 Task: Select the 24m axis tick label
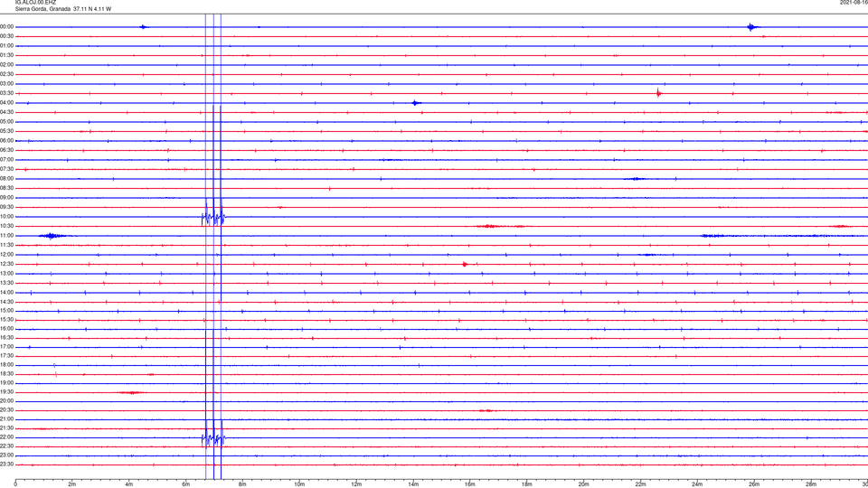click(697, 484)
